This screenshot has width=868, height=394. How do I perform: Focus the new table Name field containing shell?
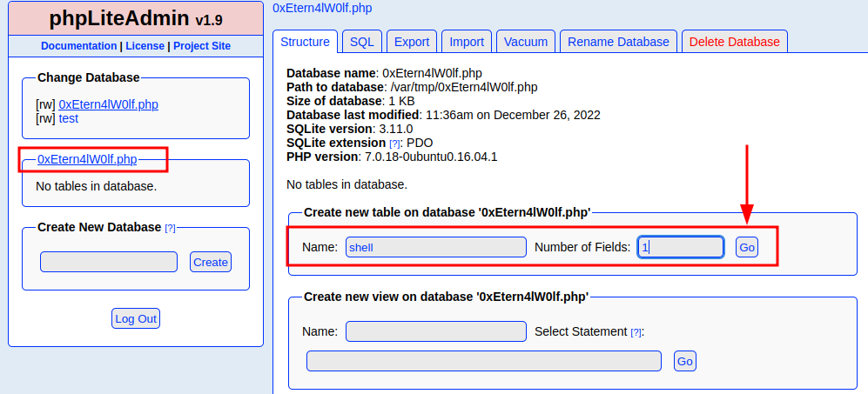(436, 247)
